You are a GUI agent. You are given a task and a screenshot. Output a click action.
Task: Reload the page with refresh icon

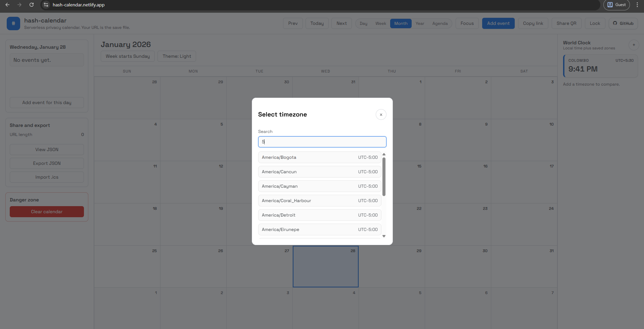point(32,5)
